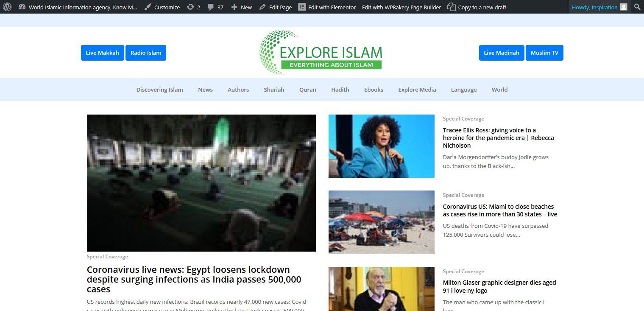Click excerpt "US deaths from Covid-19 have surpassed"
This screenshot has height=311, width=644.
pos(496,226)
